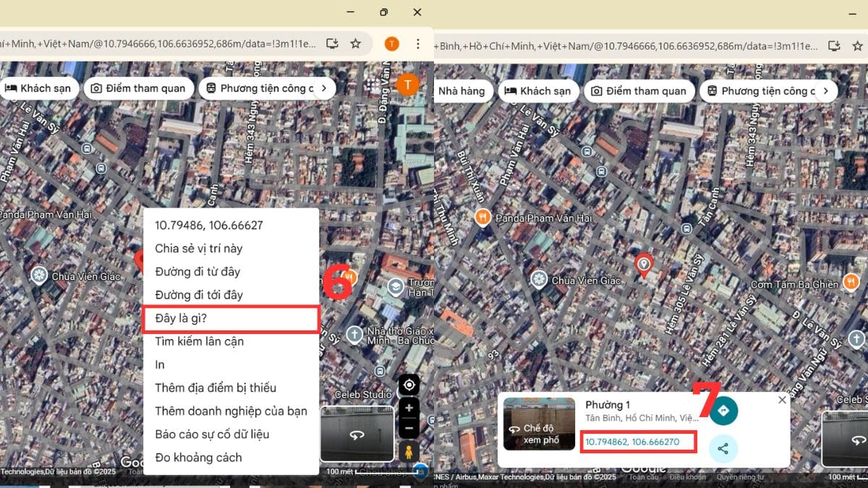Viewport: 868px width, 488px height.
Task: Select Khách sạn chip in right window
Action: point(538,91)
